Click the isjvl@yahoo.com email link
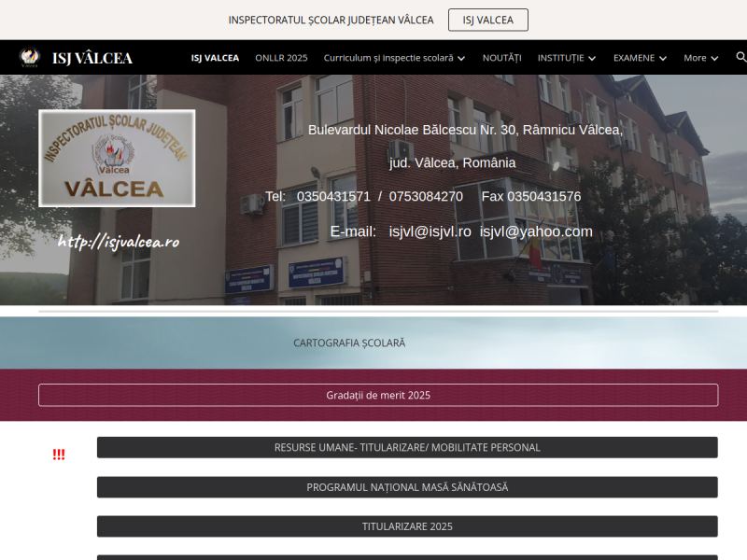 (535, 232)
